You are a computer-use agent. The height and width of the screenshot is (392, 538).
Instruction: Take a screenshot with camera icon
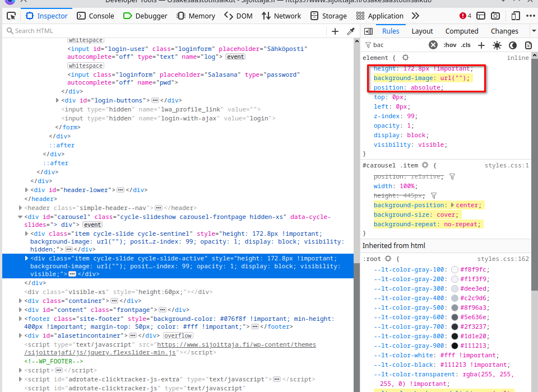(x=495, y=16)
